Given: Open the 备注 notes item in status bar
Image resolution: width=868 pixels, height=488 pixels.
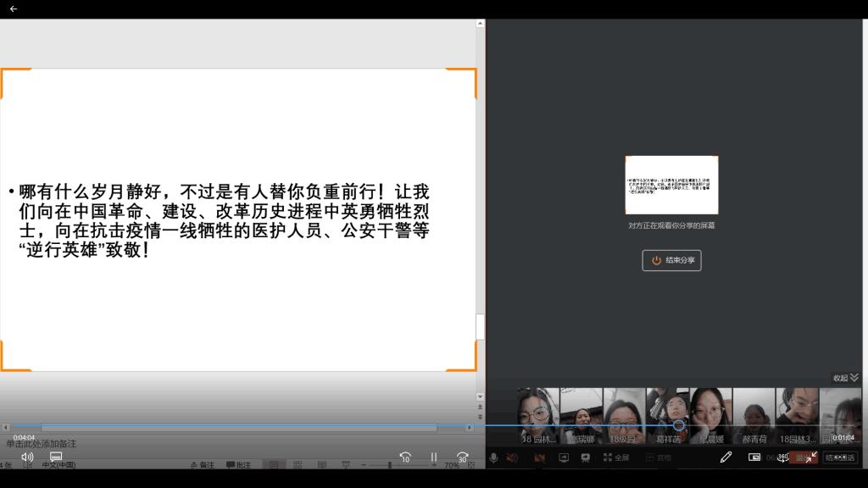Looking at the screenshot, I should [x=203, y=465].
